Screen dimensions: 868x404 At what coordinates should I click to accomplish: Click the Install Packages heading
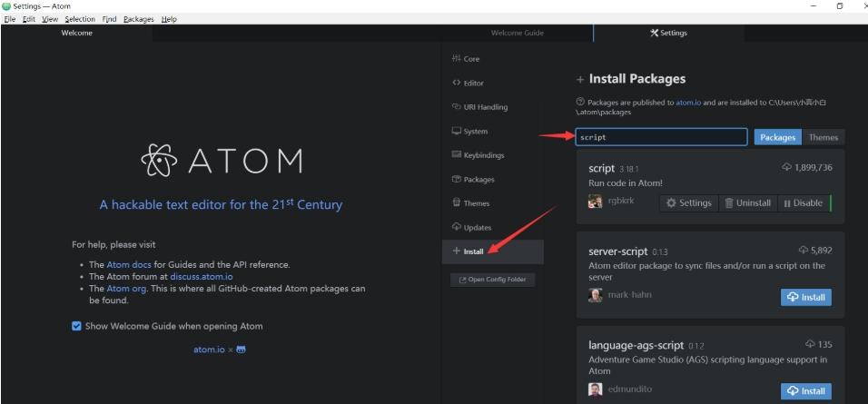point(637,79)
